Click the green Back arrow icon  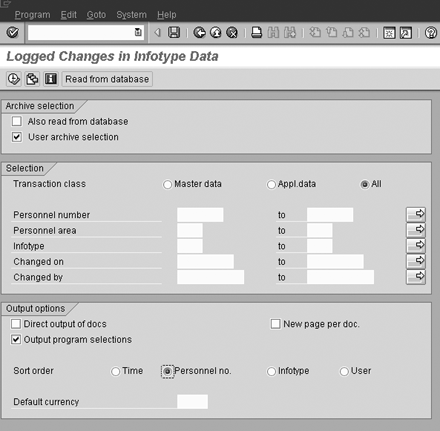[x=199, y=32]
